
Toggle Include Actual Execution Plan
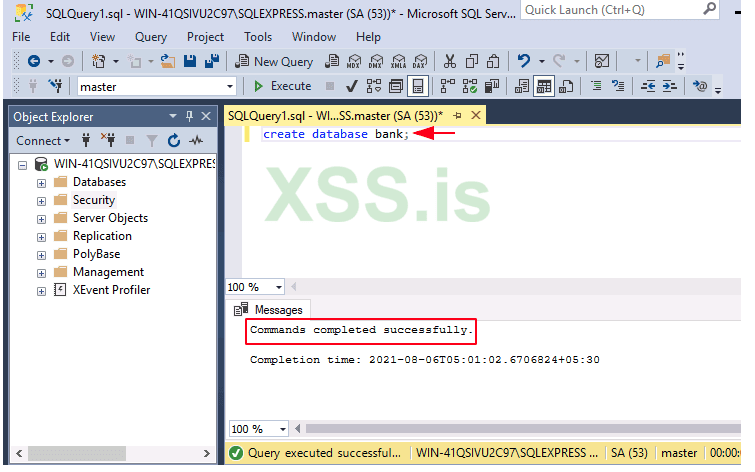tap(448, 86)
